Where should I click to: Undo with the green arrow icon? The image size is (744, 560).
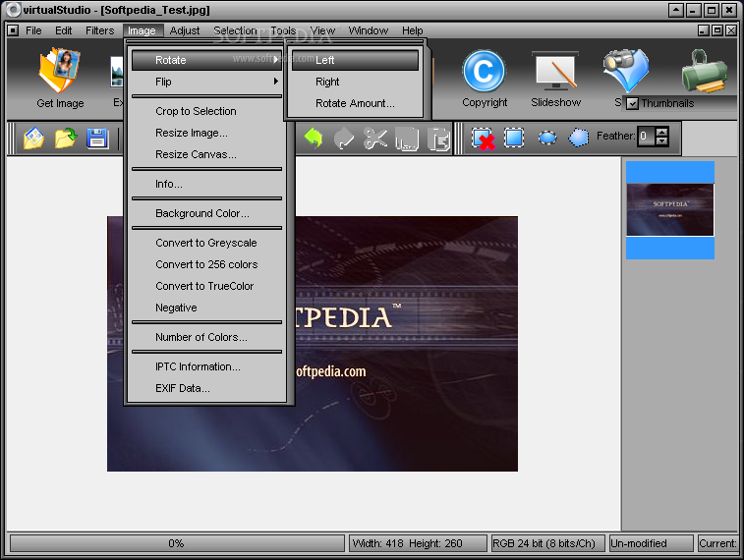pyautogui.click(x=314, y=139)
